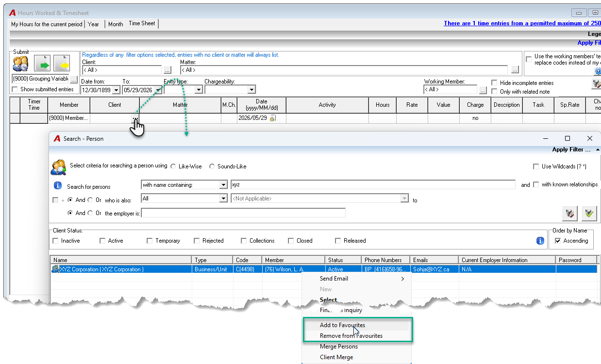This screenshot has height=364, width=601.
Task: Expand the Chargeability dropdown
Action: pos(251,90)
